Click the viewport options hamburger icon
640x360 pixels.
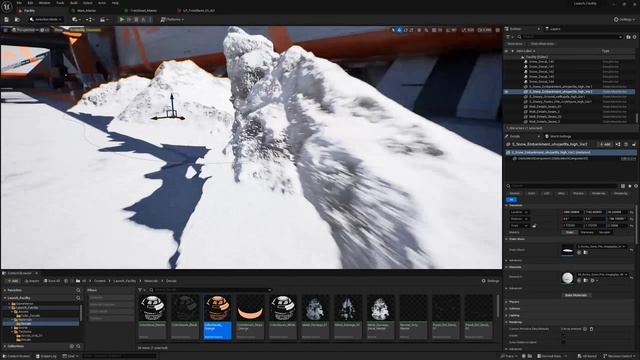(5, 30)
